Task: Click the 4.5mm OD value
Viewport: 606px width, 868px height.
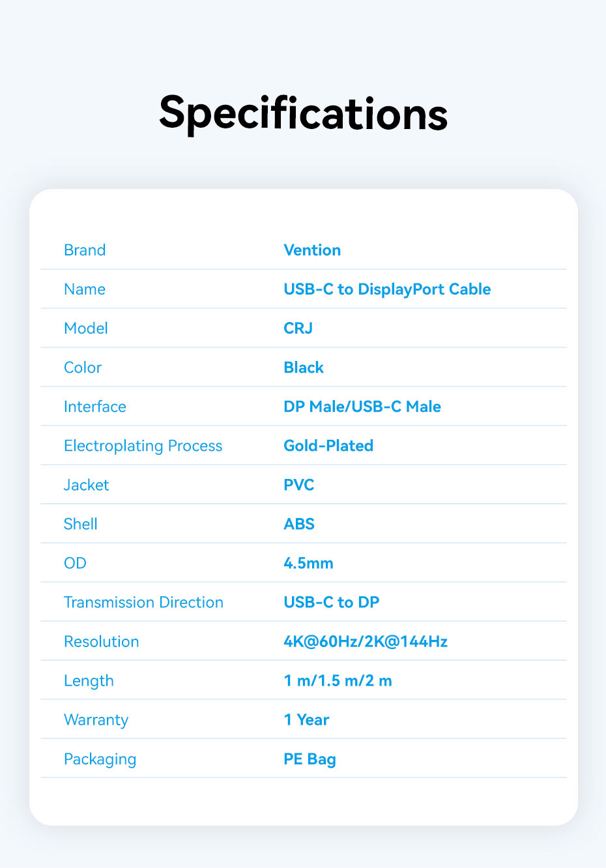Action: coord(308,563)
